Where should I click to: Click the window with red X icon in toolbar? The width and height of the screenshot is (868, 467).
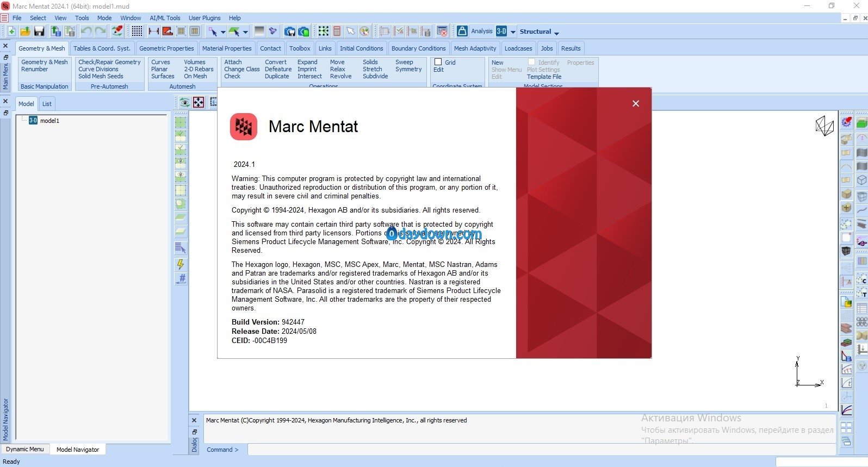[442, 32]
